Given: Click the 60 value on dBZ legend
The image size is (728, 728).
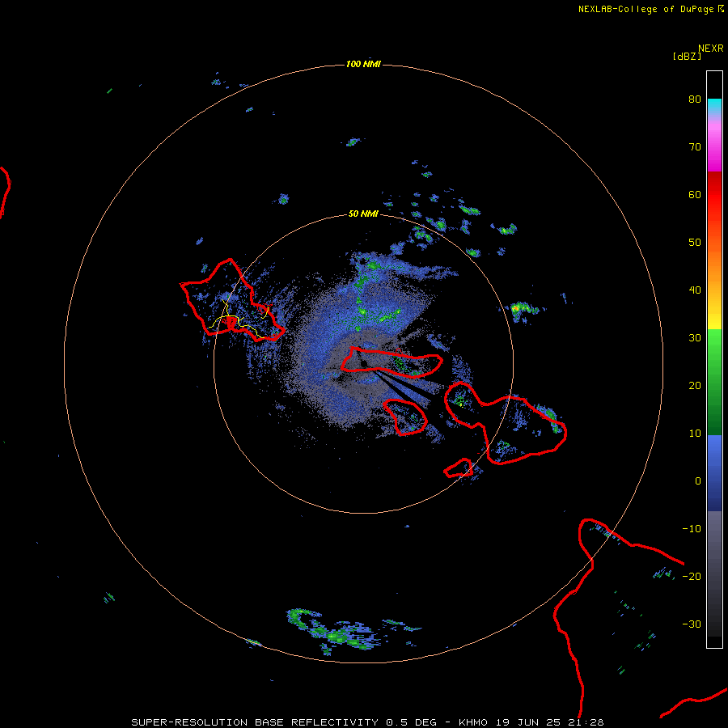Looking at the screenshot, I should click(695, 194).
